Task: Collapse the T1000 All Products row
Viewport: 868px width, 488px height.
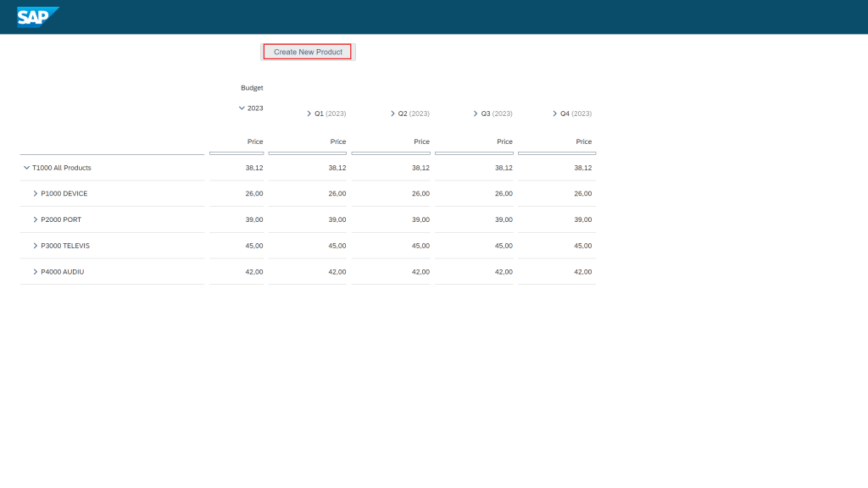Action: tap(26, 168)
